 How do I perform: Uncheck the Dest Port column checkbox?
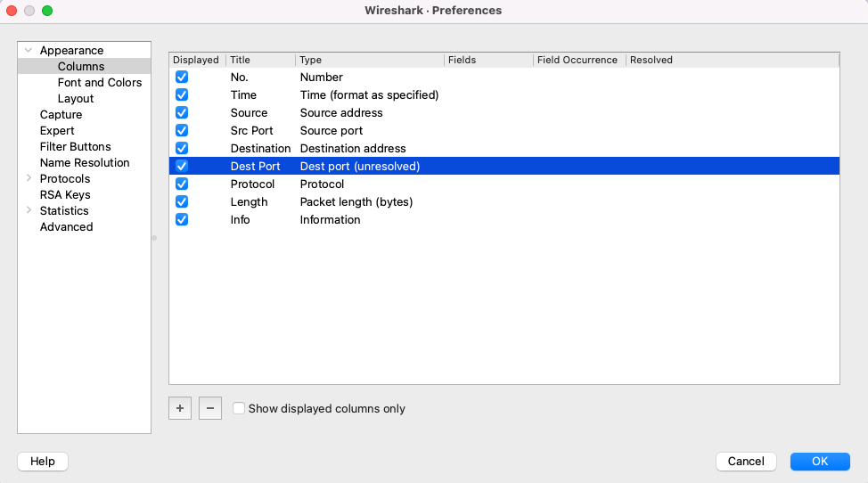182,166
